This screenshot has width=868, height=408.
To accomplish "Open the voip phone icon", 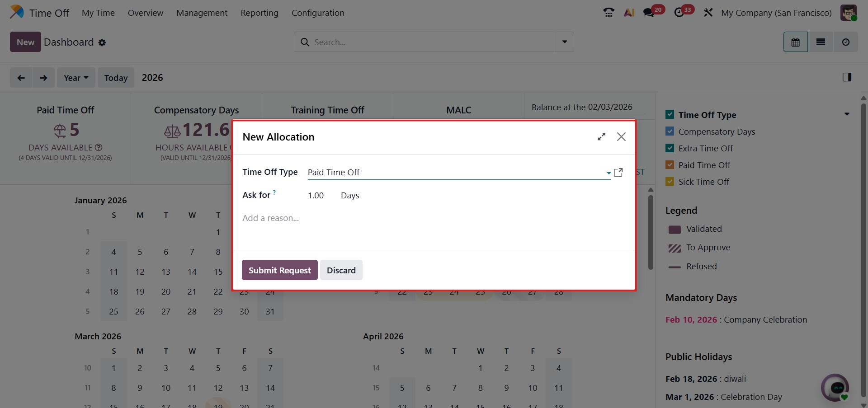I will pyautogui.click(x=609, y=13).
